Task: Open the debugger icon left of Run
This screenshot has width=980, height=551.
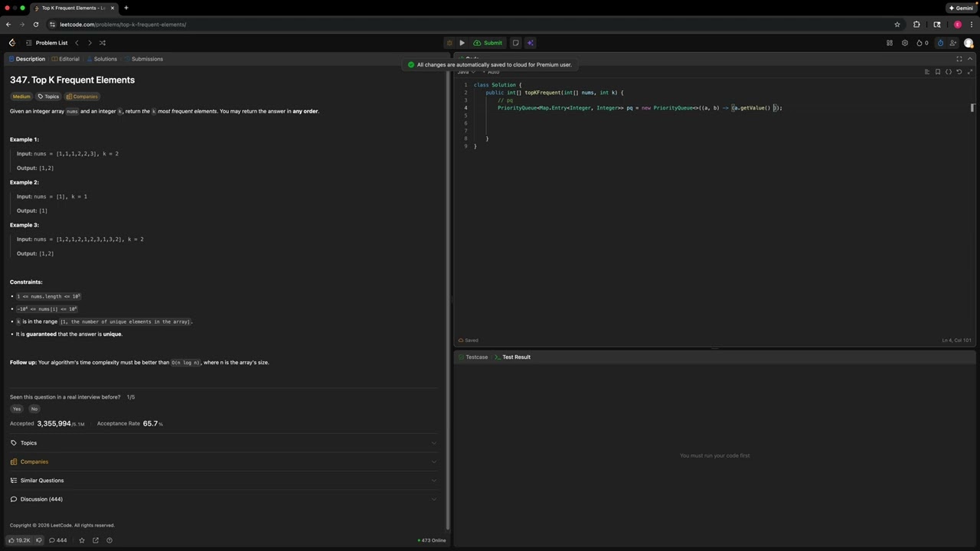Action: [x=449, y=43]
